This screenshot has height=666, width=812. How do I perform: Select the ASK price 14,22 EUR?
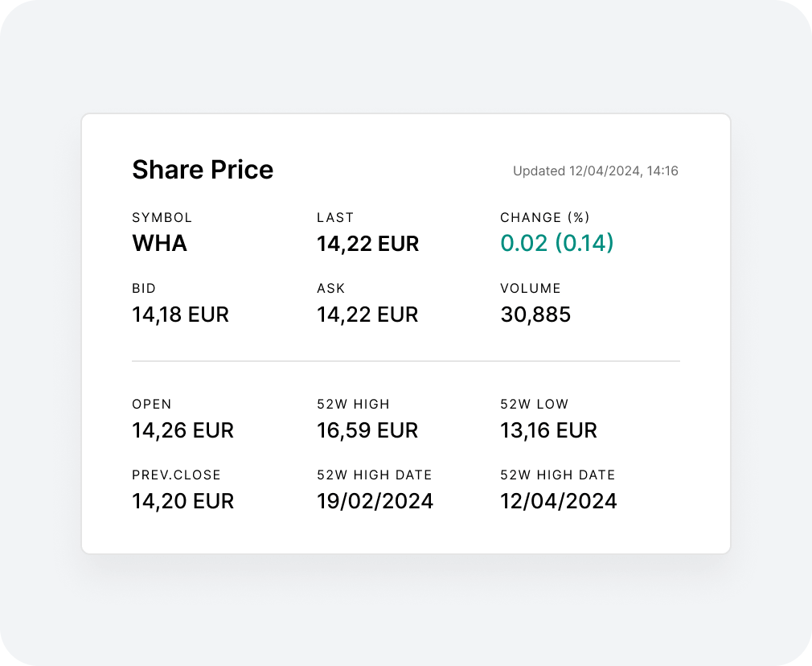[x=367, y=314]
